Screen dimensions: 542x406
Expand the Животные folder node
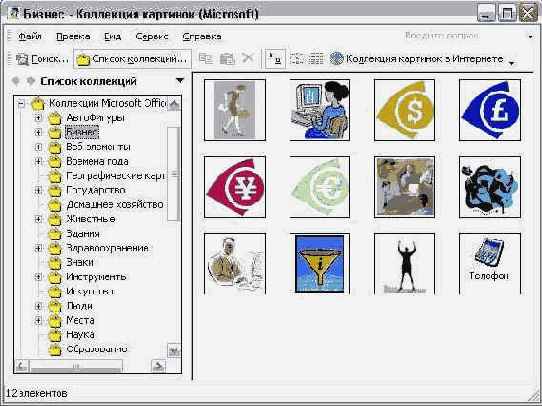pos(38,219)
